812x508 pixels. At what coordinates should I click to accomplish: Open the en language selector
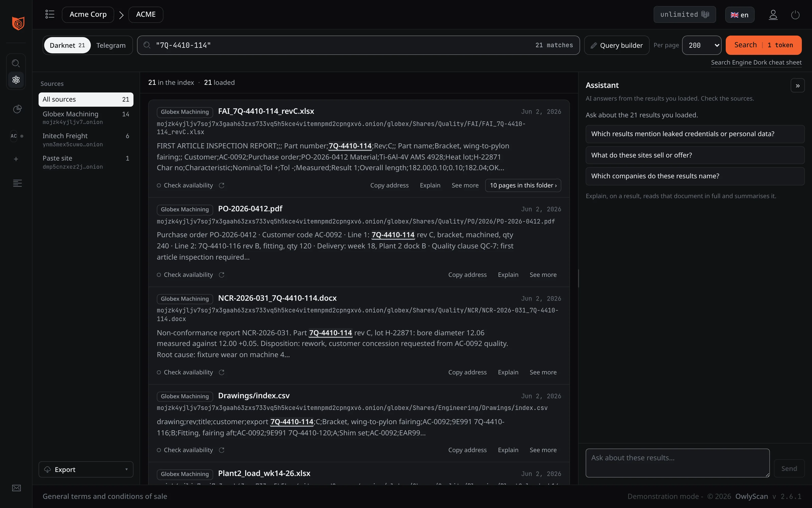739,15
